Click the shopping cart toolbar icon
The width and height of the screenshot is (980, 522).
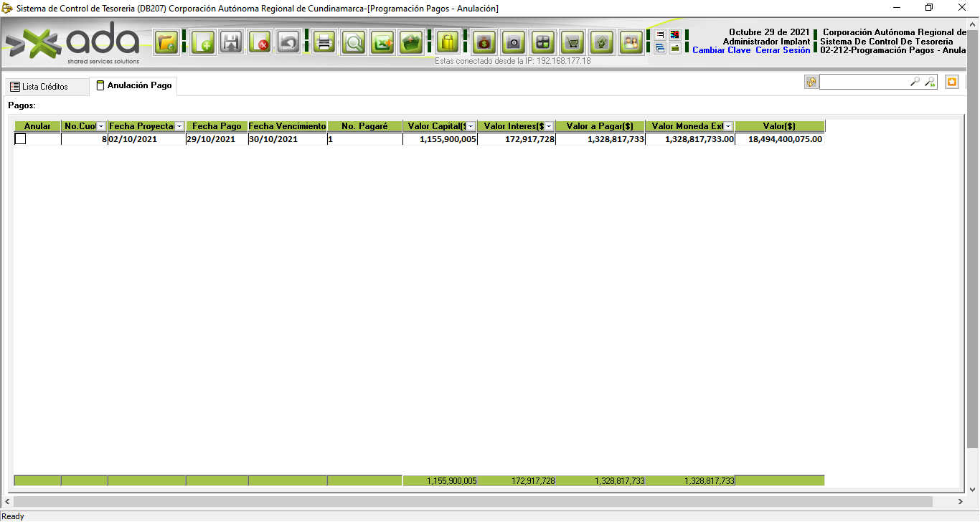(572, 43)
